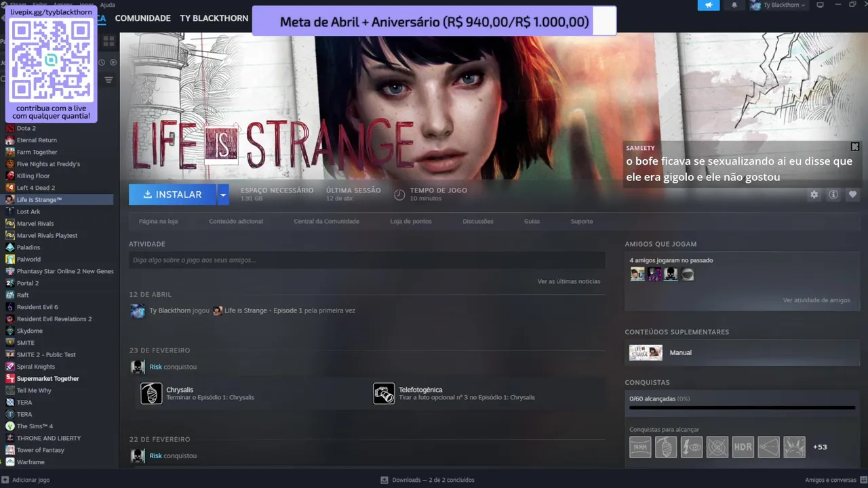Click the INSTALAR button
This screenshot has width=868, height=488.
pyautogui.click(x=173, y=195)
